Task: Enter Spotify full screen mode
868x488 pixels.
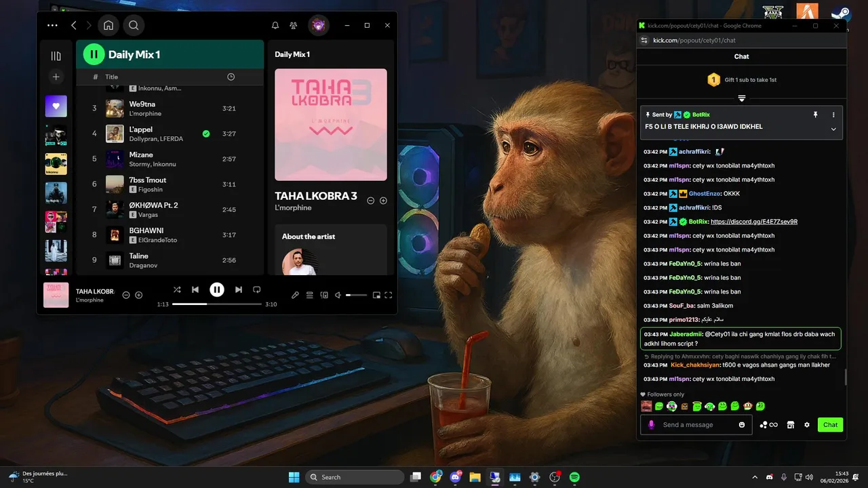Action: pyautogui.click(x=389, y=295)
